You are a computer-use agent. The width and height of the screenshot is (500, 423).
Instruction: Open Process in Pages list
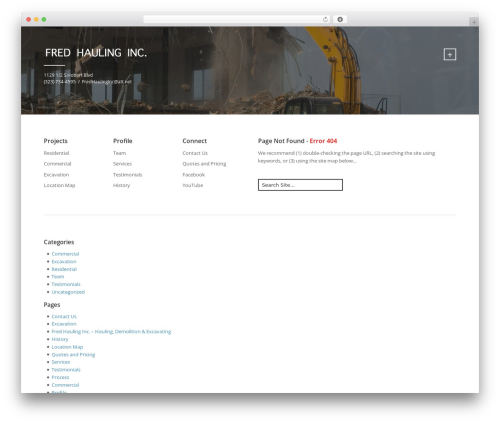pyautogui.click(x=60, y=377)
